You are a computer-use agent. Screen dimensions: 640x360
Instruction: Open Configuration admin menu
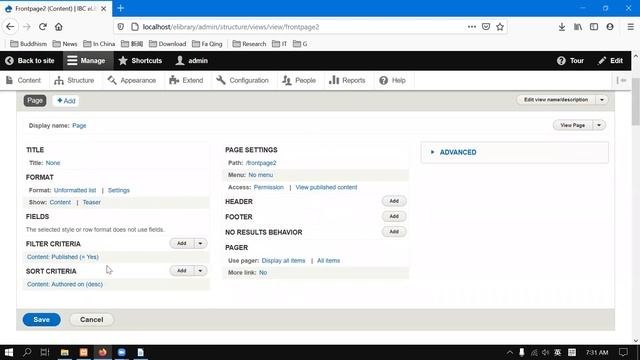pos(242,80)
